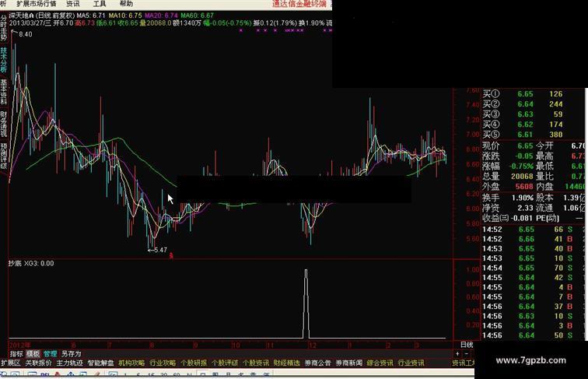
Task: Select the 模板 button
Action: point(33,353)
